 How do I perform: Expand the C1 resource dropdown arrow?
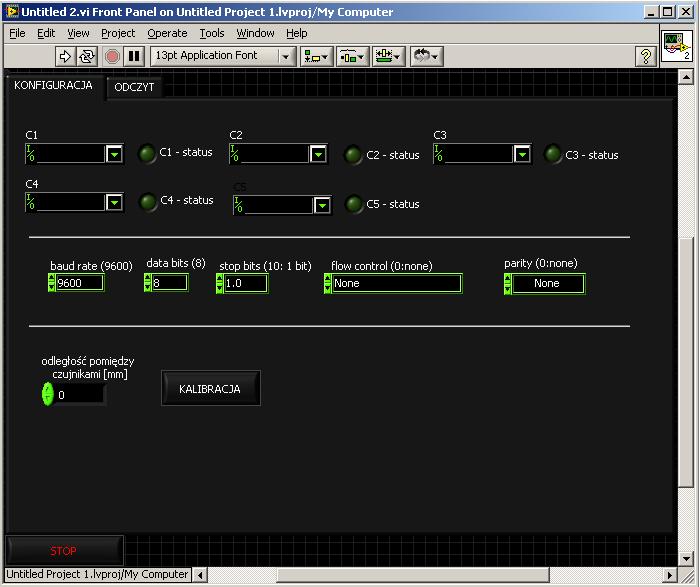coord(114,154)
